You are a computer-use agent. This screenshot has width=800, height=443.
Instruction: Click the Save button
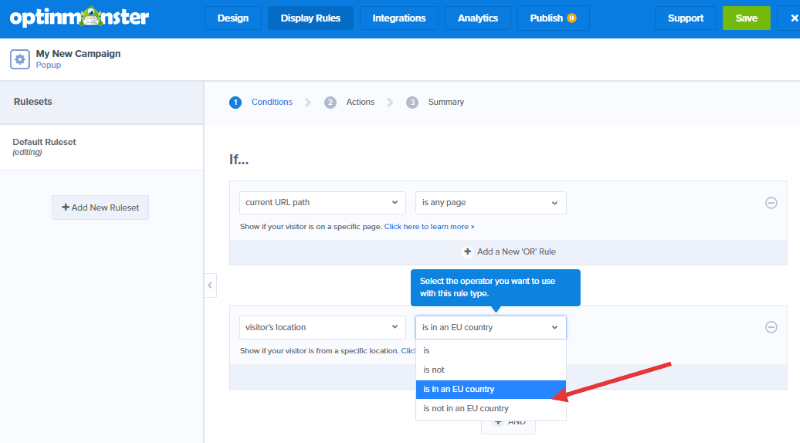click(746, 18)
